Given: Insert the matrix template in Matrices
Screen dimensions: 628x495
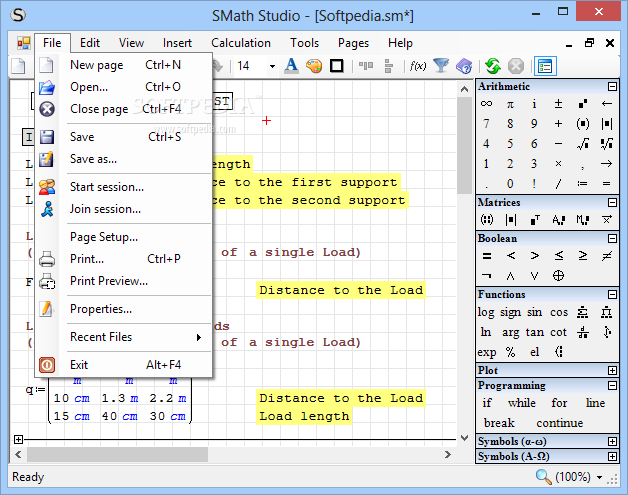Looking at the screenshot, I should 486,219.
